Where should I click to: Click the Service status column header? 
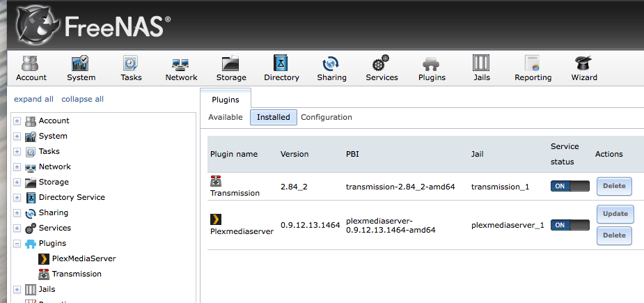pos(565,154)
